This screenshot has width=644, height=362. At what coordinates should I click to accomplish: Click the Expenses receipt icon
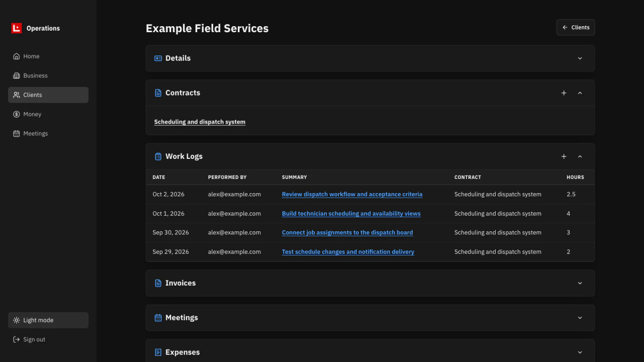(x=158, y=352)
